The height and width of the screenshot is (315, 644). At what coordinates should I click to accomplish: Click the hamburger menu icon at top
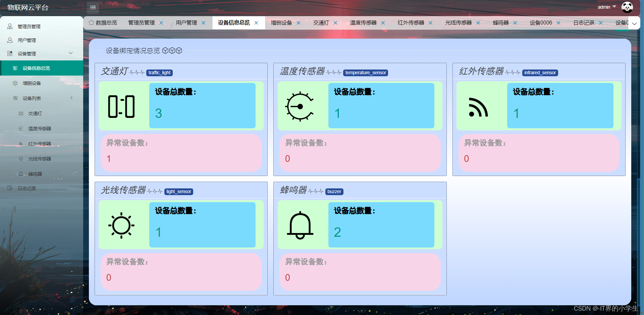(x=93, y=7)
